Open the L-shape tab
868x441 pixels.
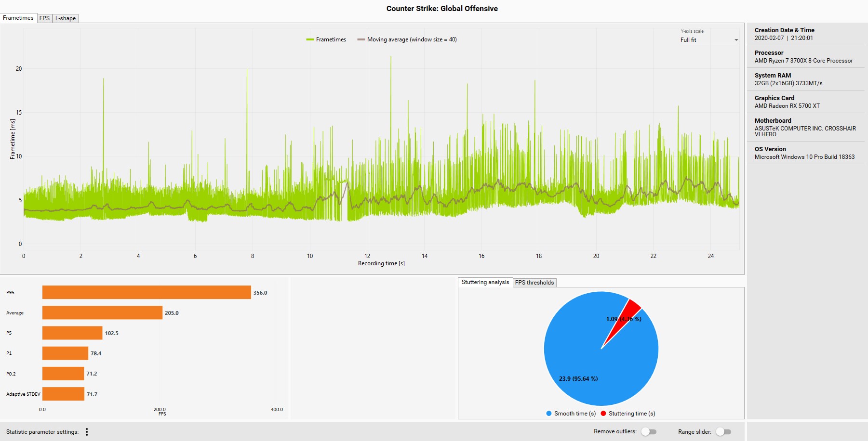coord(66,18)
